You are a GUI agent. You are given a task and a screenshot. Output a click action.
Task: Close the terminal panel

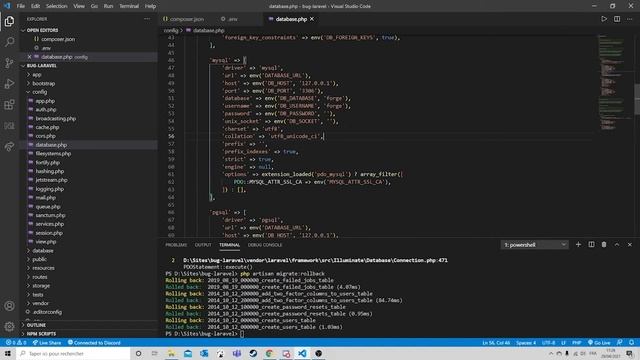click(630, 244)
